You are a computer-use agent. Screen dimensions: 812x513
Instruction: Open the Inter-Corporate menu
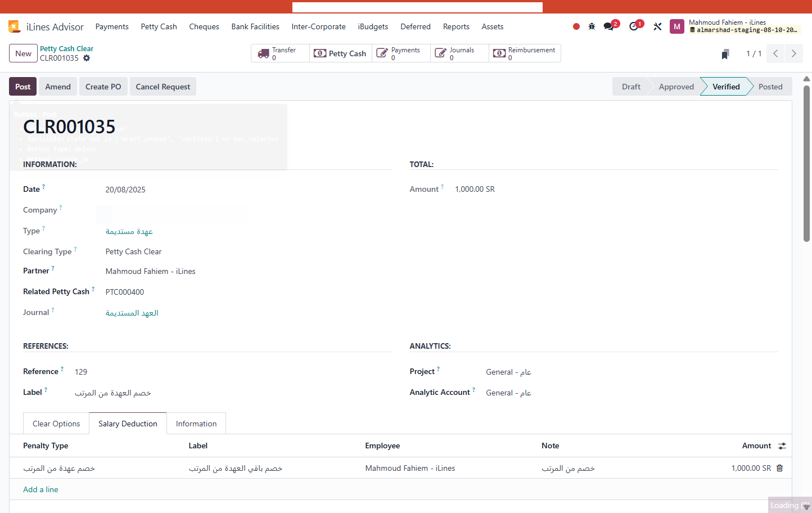pos(318,26)
